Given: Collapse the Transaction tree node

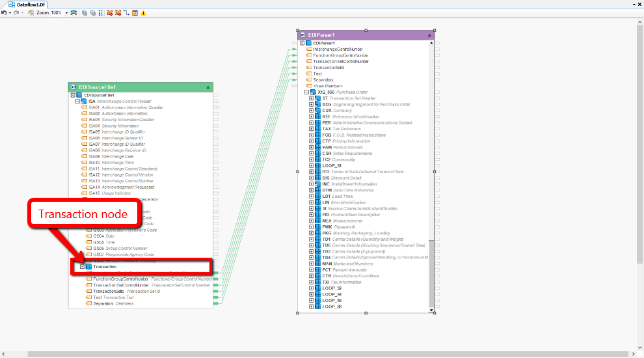Looking at the screenshot, I should (83, 267).
